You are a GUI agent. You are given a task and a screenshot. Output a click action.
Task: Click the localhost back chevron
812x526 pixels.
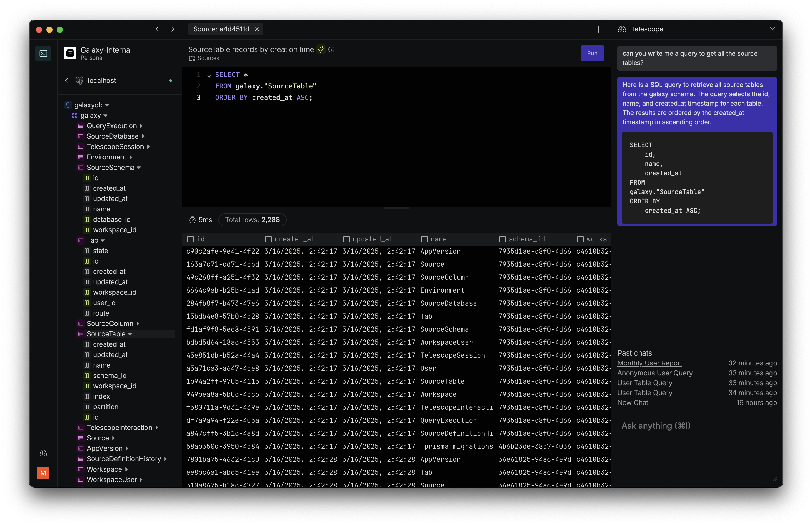67,81
